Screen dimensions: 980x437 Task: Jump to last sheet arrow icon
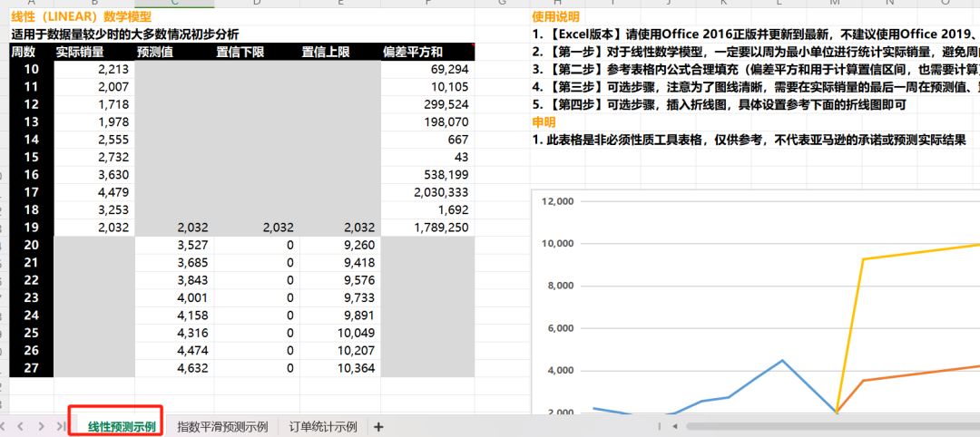(x=61, y=426)
